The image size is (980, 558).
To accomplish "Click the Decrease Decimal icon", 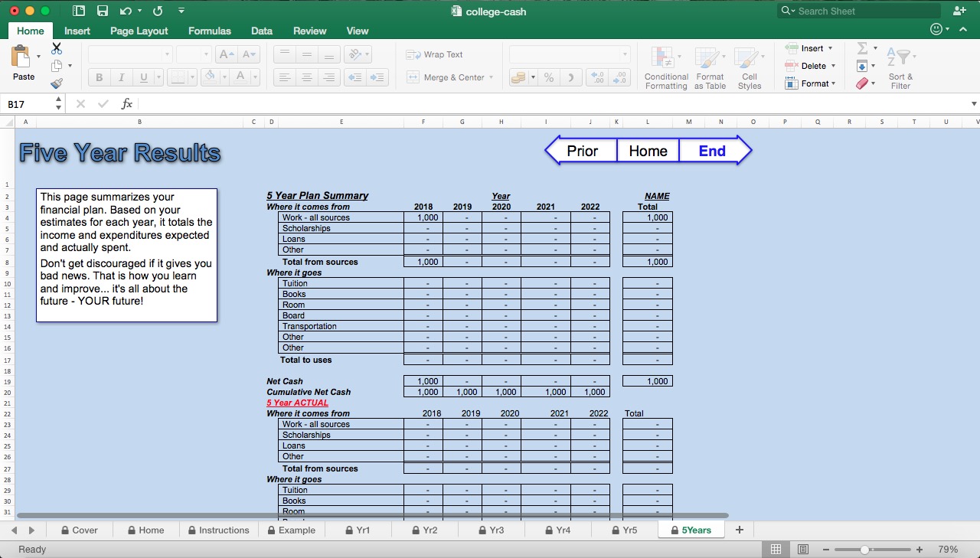I will tap(619, 77).
